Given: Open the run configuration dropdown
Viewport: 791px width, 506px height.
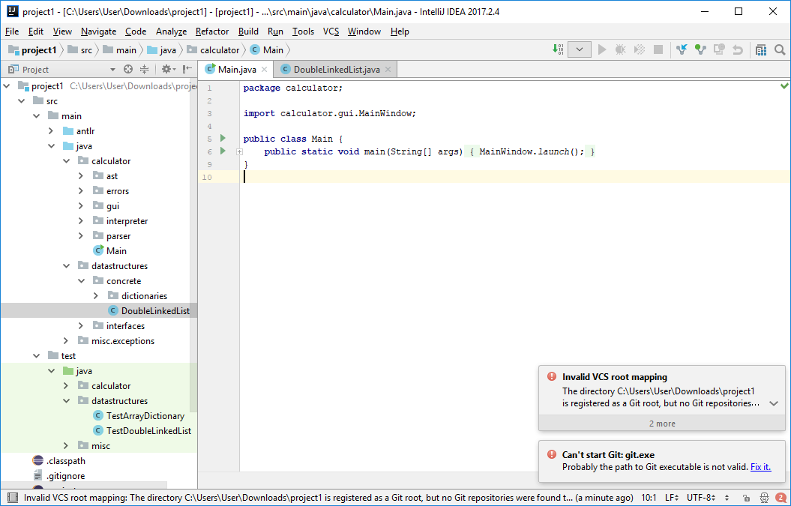Looking at the screenshot, I should 579,49.
